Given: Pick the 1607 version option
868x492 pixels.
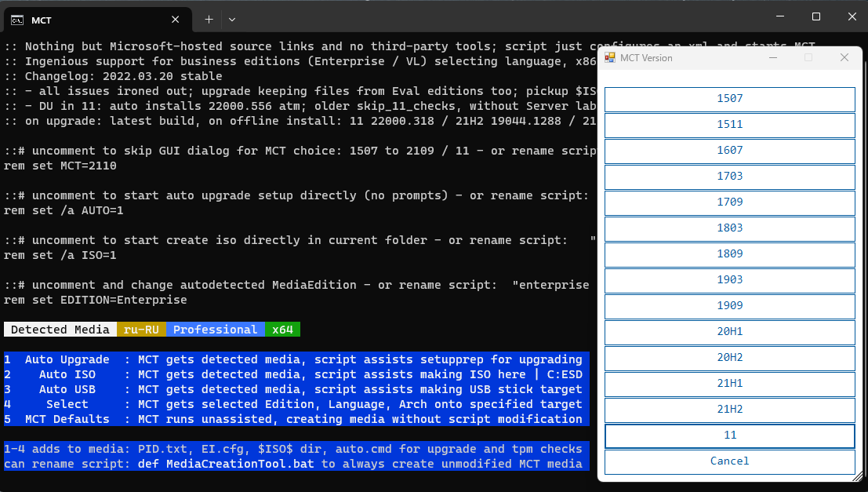Looking at the screenshot, I should click(x=730, y=151).
